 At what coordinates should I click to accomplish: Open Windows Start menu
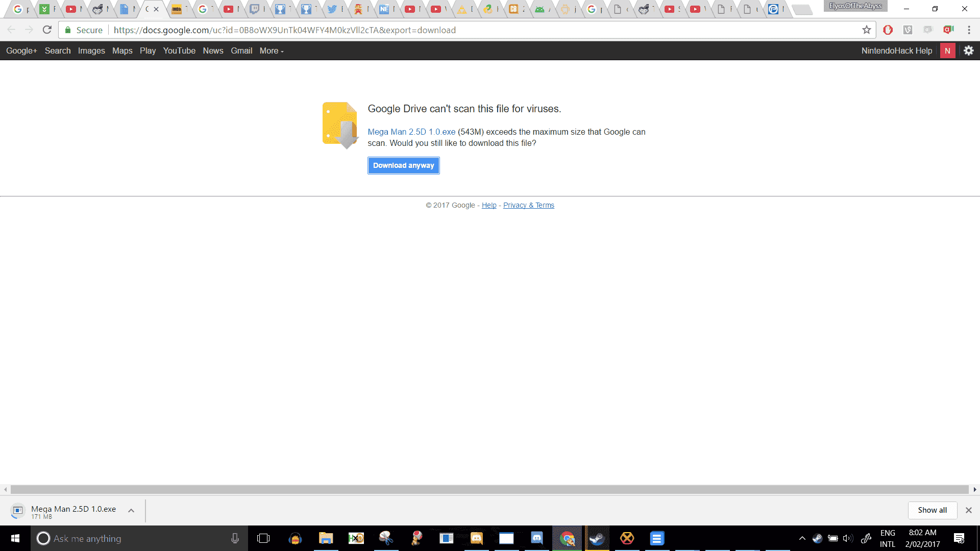click(15, 538)
